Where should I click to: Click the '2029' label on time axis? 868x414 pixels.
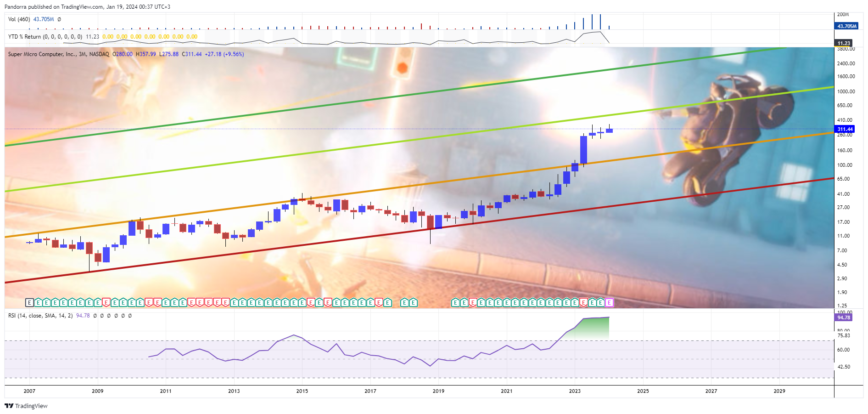779,391
